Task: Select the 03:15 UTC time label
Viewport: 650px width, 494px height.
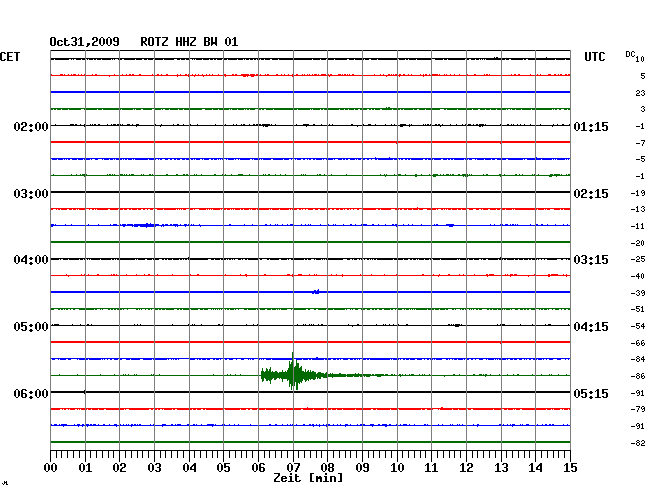Action: (x=591, y=260)
